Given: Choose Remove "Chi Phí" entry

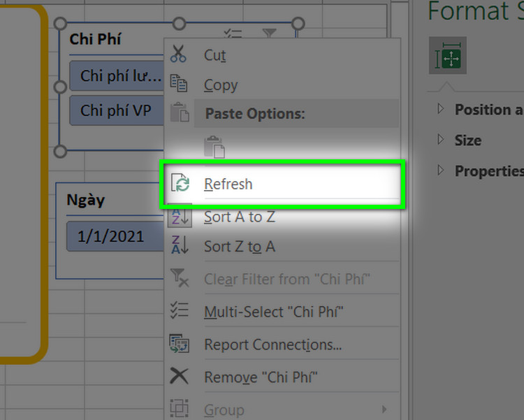Looking at the screenshot, I should point(282,377).
